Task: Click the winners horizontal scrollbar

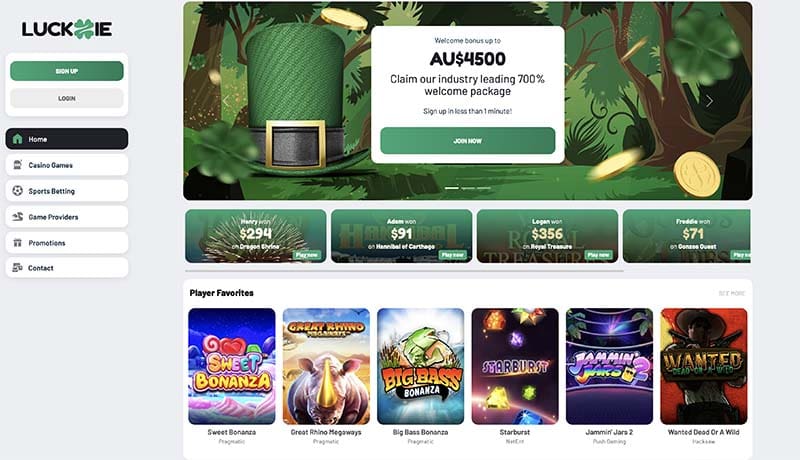Action: [x=404, y=271]
